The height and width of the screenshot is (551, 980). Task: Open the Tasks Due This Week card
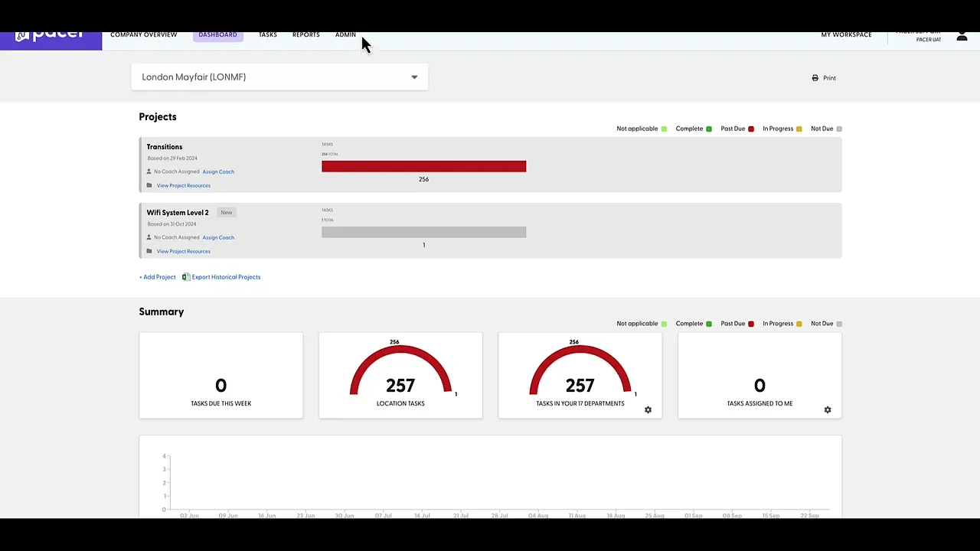(x=220, y=375)
